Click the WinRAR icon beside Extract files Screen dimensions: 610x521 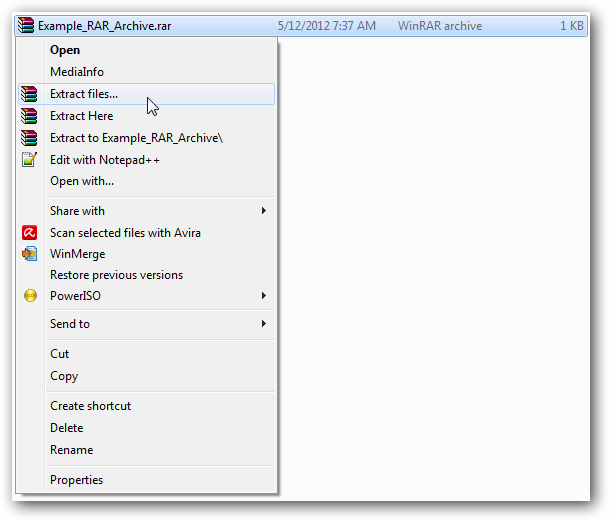[x=29, y=94]
